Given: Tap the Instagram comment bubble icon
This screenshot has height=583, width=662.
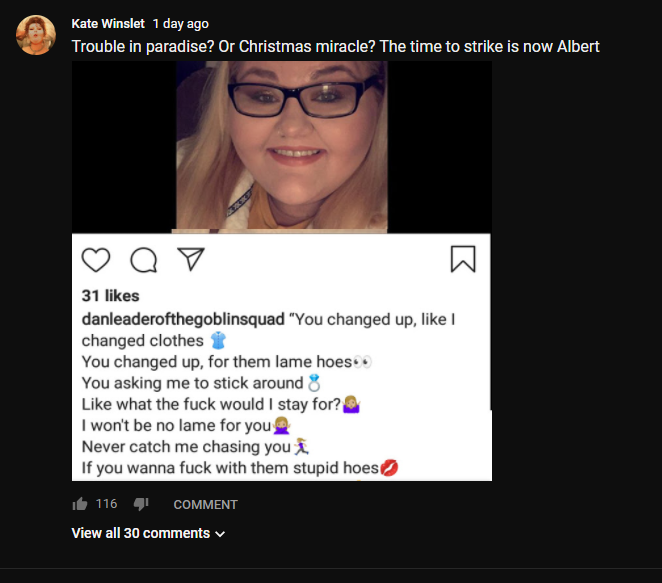Looking at the screenshot, I should tap(144, 260).
